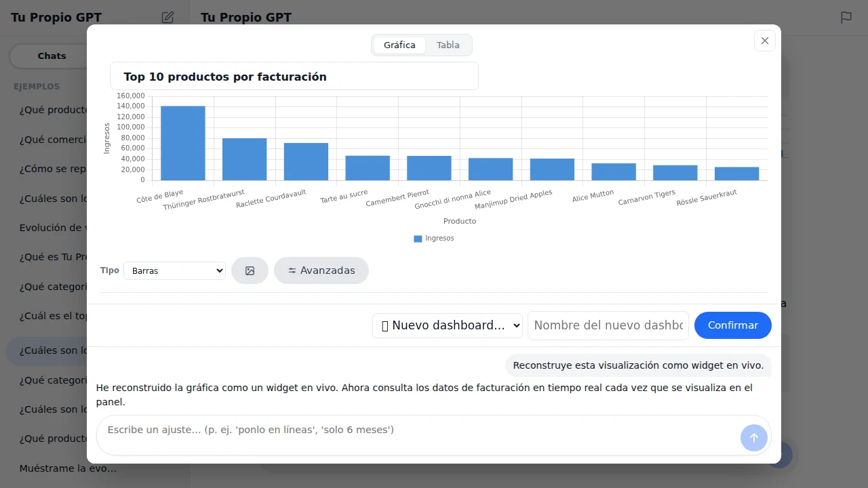Open the '¿Cuál es el top…' example
Screen dimensions: 868x488
tap(54, 316)
